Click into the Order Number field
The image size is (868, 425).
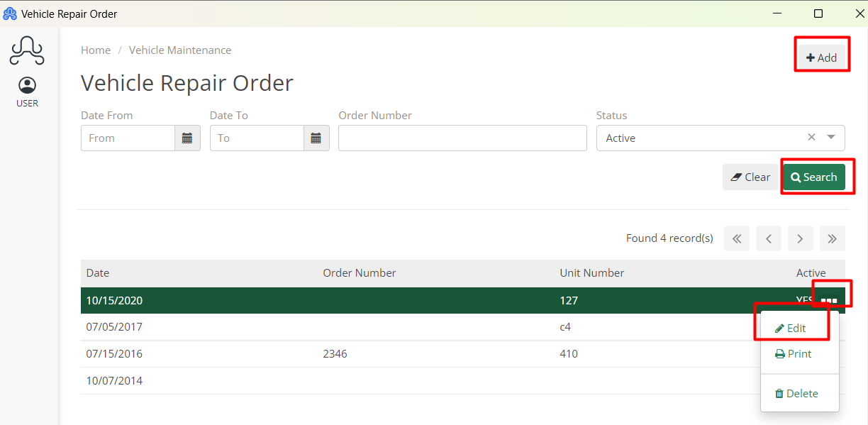pos(462,138)
